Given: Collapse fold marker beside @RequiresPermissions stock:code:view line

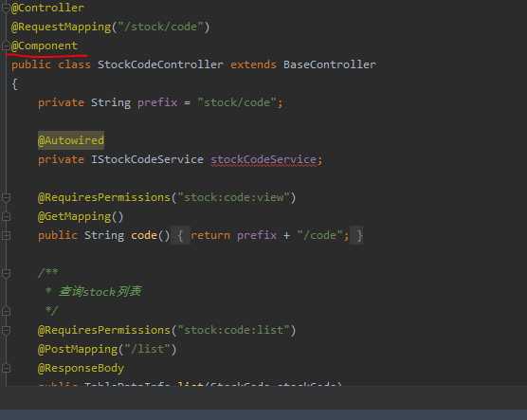Looking at the screenshot, I should (6, 198).
